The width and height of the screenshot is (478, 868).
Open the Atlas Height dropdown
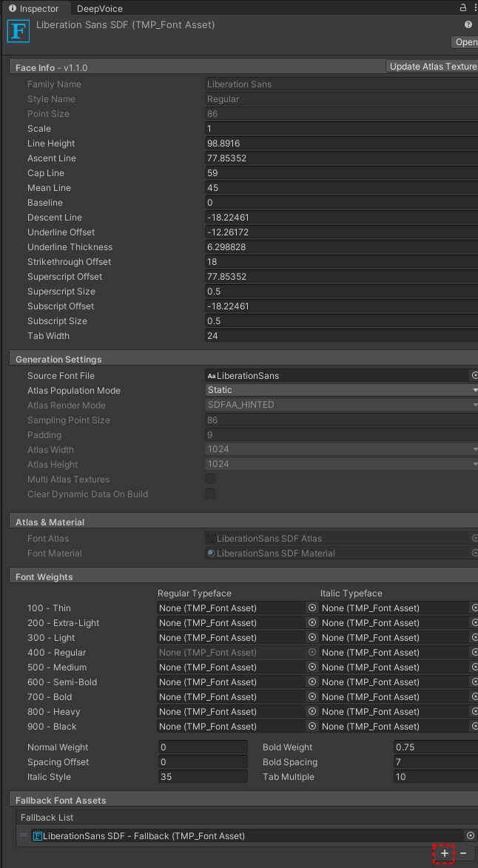pos(341,465)
